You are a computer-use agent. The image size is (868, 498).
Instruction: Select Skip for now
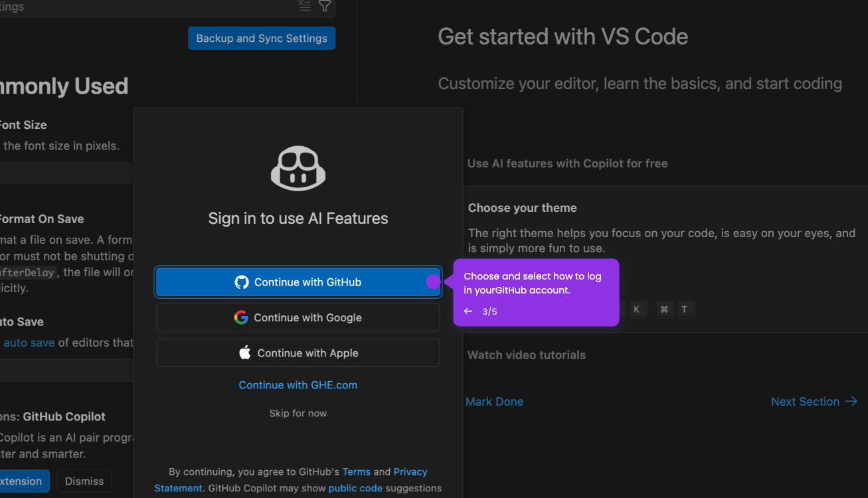[298, 413]
